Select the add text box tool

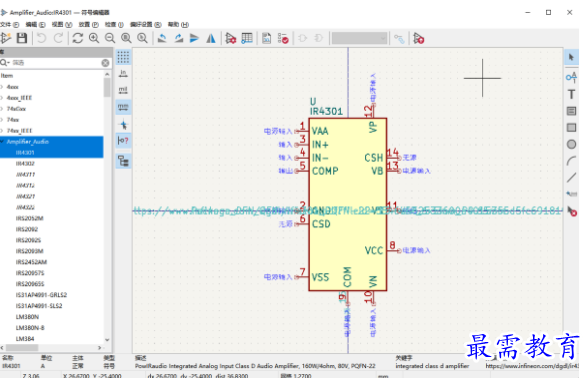tap(571, 111)
